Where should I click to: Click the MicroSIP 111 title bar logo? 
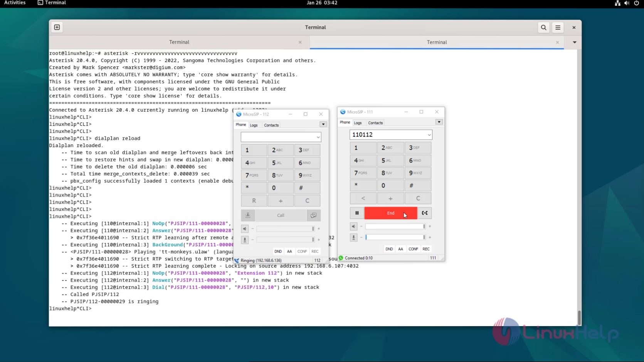tap(343, 112)
